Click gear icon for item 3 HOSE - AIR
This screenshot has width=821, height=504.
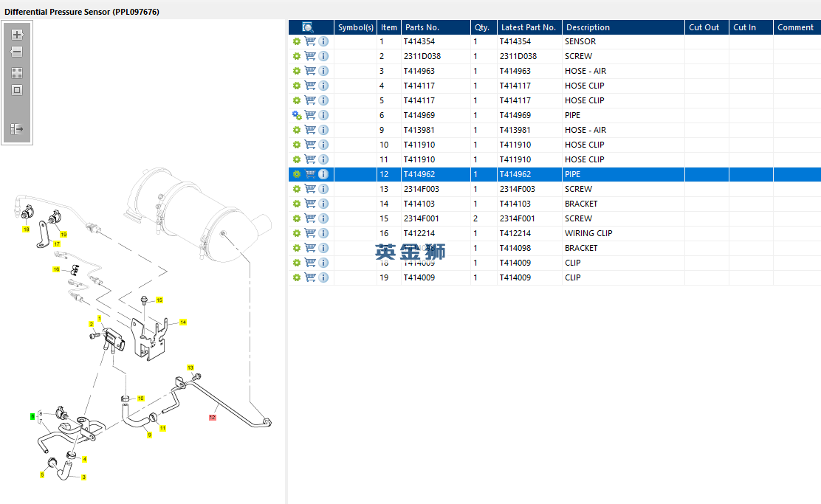pyautogui.click(x=297, y=71)
